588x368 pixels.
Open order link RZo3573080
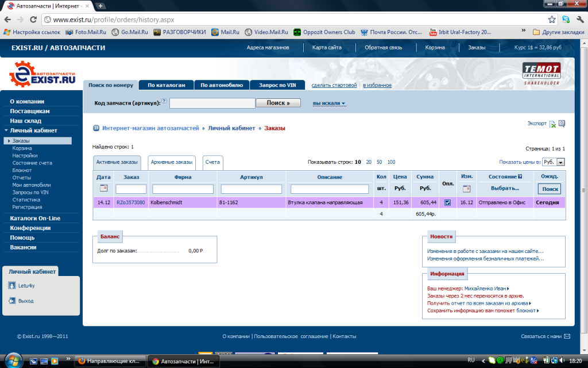point(130,202)
